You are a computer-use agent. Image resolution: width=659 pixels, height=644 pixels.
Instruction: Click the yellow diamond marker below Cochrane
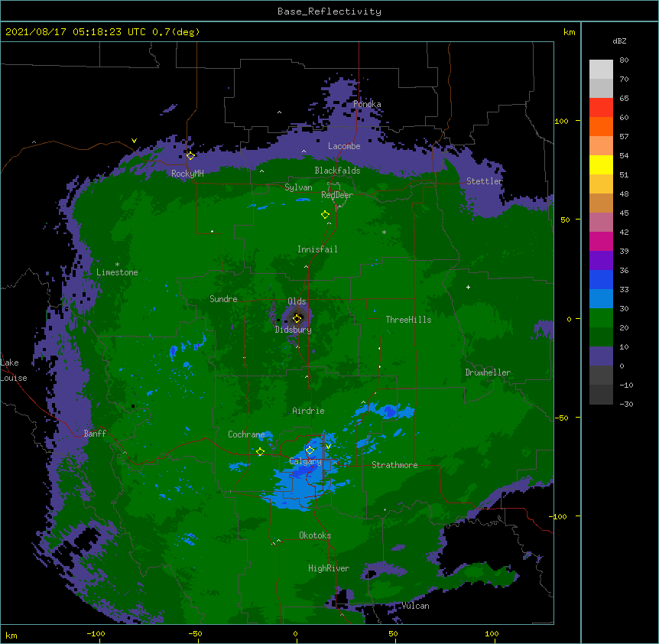(x=260, y=452)
